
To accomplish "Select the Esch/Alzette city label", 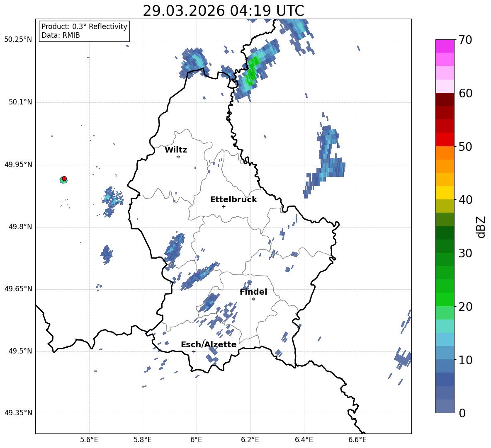I will (x=209, y=345).
